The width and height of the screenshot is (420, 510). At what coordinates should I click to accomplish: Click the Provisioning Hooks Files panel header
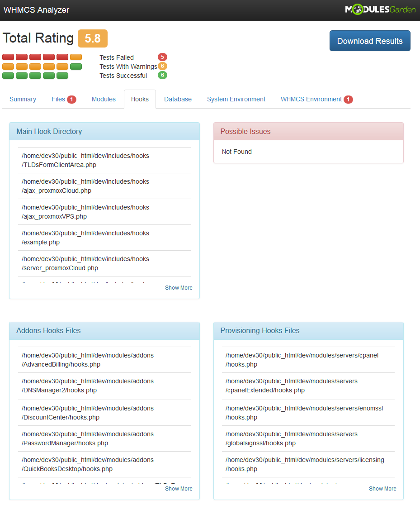[308, 331]
